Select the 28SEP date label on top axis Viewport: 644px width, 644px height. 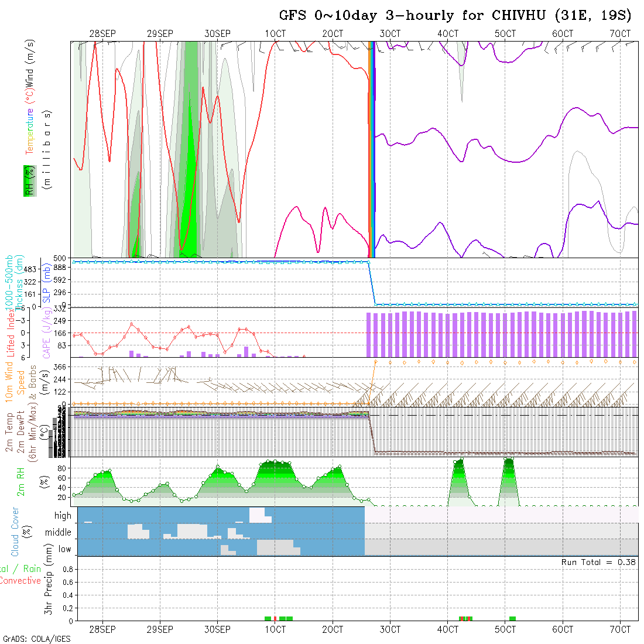[102, 34]
